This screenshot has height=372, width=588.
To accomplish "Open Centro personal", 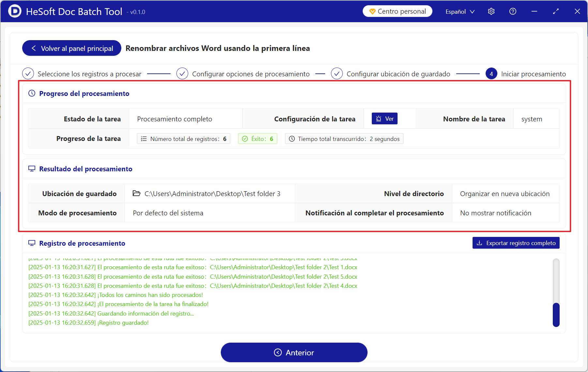I will (397, 11).
